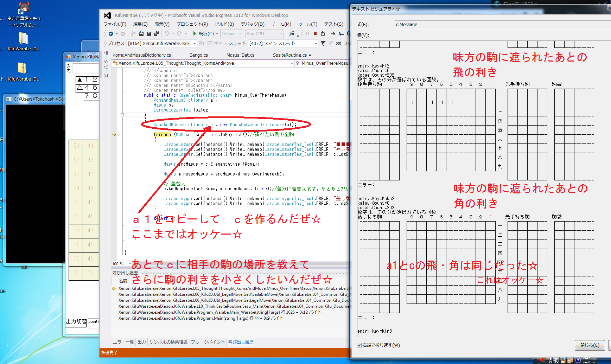Image resolution: width=611 pixels, height=364 pixels.
Task: Click the 名前 column header in call stack
Action: 123,281
